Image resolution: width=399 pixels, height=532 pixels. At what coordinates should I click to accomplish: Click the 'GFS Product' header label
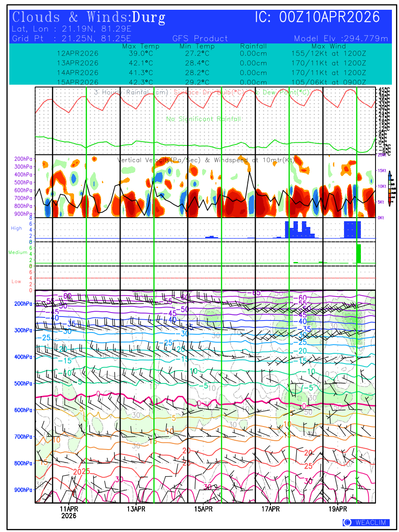pyautogui.click(x=200, y=39)
